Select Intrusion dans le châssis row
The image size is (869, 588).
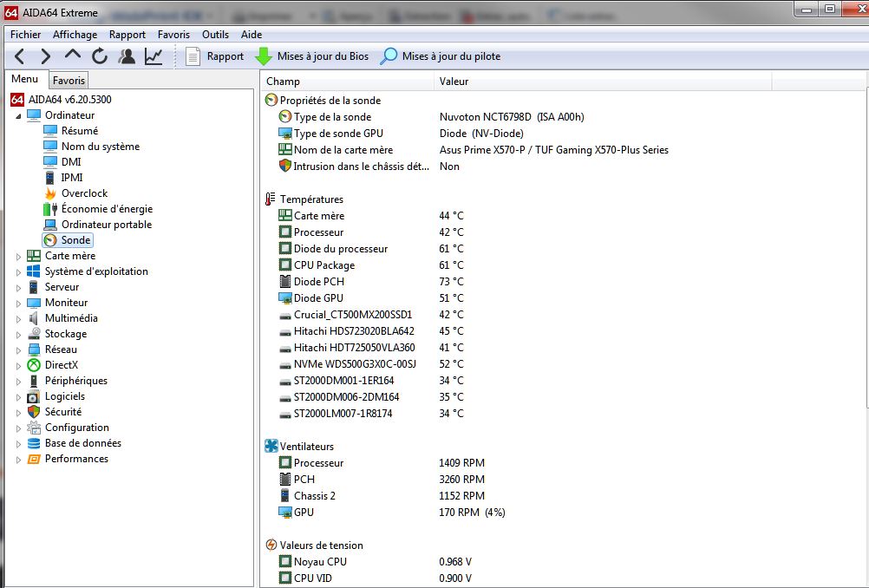(x=563, y=167)
